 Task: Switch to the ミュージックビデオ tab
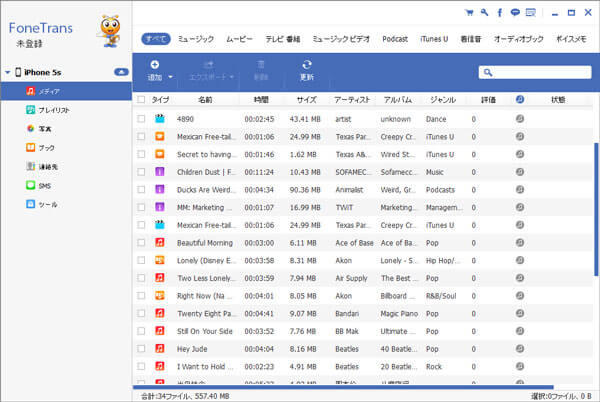(341, 39)
